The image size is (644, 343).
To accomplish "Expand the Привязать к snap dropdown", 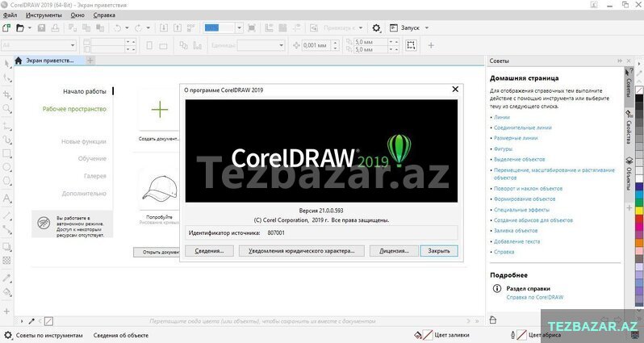I will point(361,28).
